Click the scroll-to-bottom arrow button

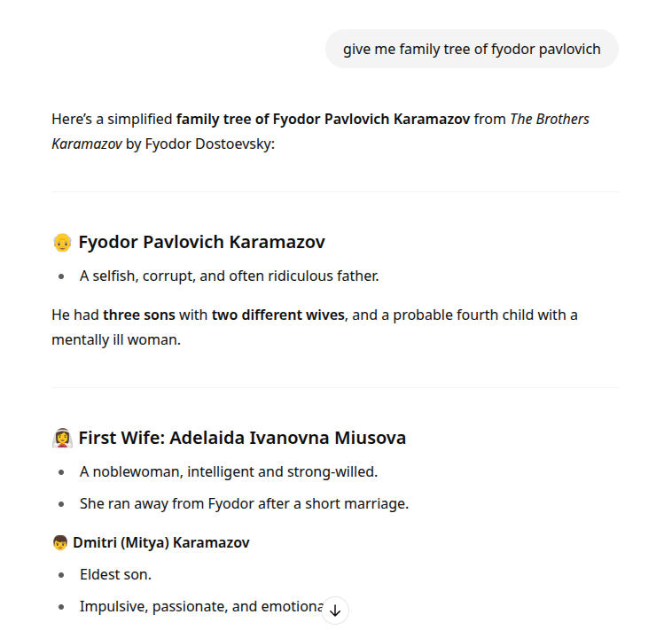tap(335, 610)
